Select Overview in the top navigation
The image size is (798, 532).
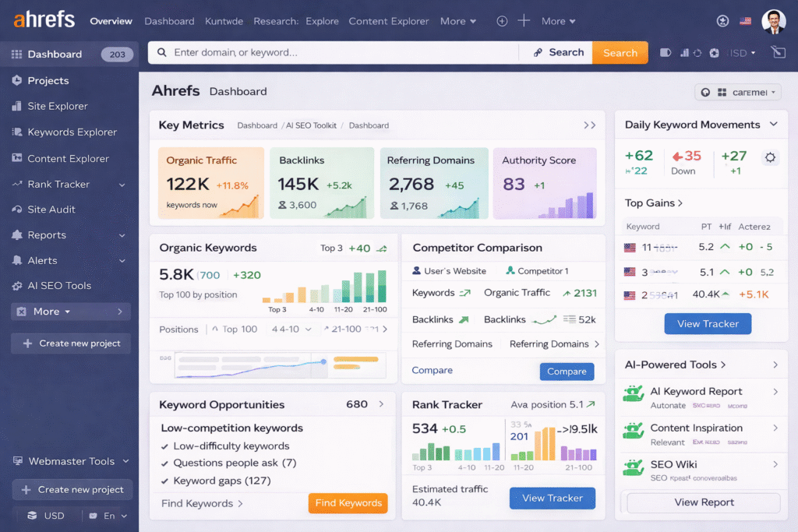(111, 21)
